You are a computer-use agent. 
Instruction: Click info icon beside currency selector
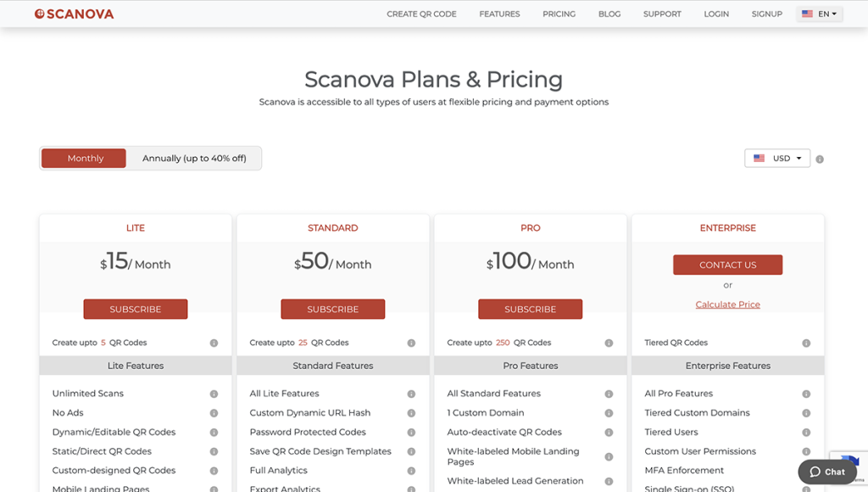click(820, 159)
